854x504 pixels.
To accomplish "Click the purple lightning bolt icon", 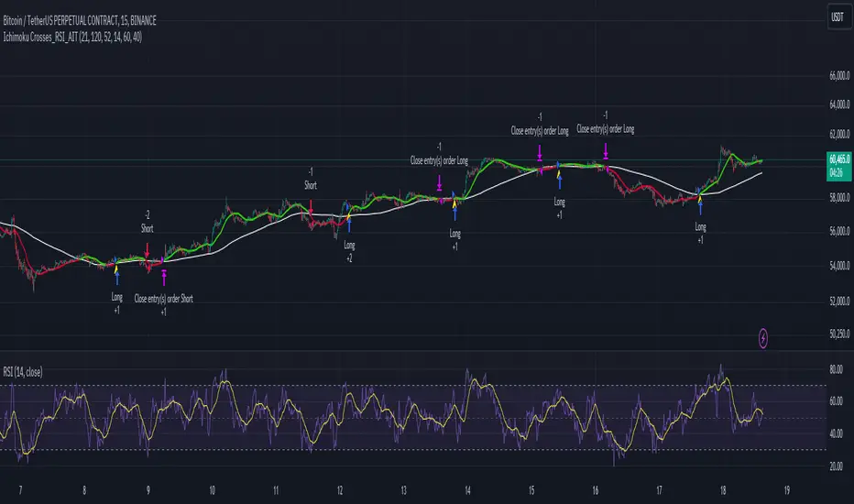I will pyautogui.click(x=763, y=338).
